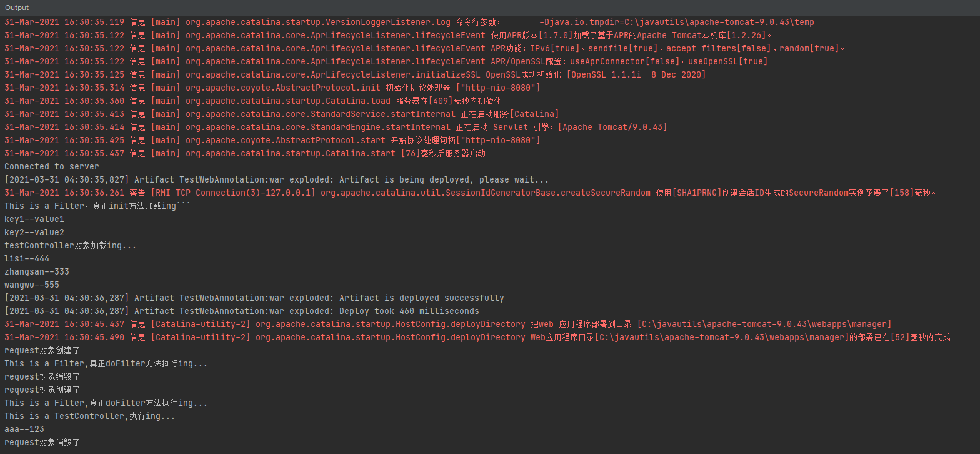The image size is (980, 454).
Task: Click the Apache Tomcat/9.0.43 engine log line
Action: click(x=336, y=127)
